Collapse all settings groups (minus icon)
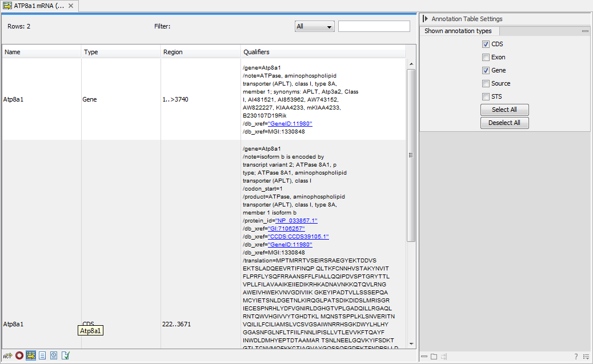The width and height of the screenshot is (593, 364). pyautogui.click(x=424, y=357)
